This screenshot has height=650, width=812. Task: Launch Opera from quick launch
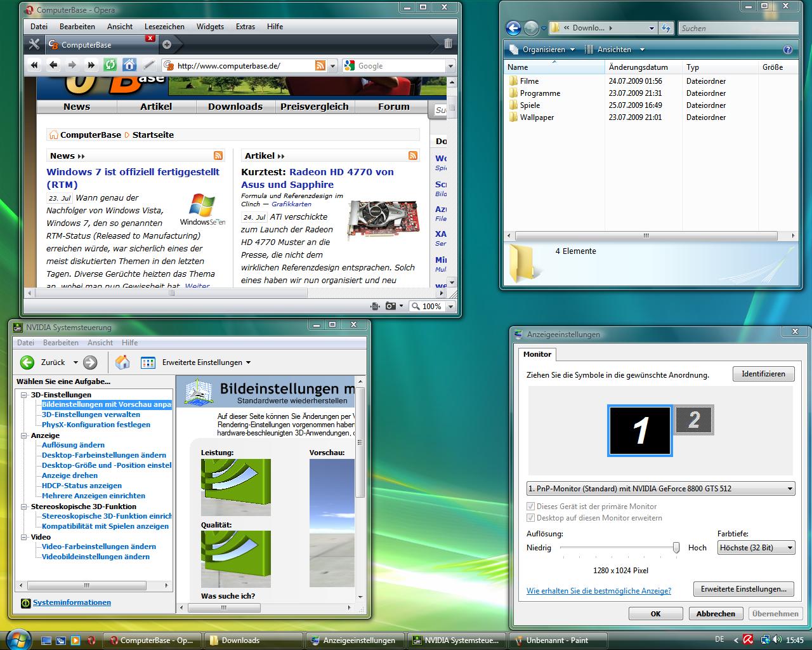coord(91,640)
